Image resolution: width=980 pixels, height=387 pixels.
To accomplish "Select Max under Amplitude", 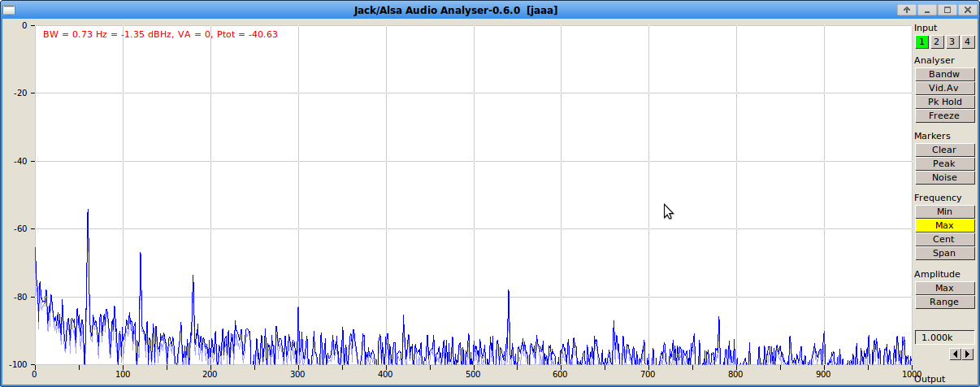I will click(x=944, y=288).
